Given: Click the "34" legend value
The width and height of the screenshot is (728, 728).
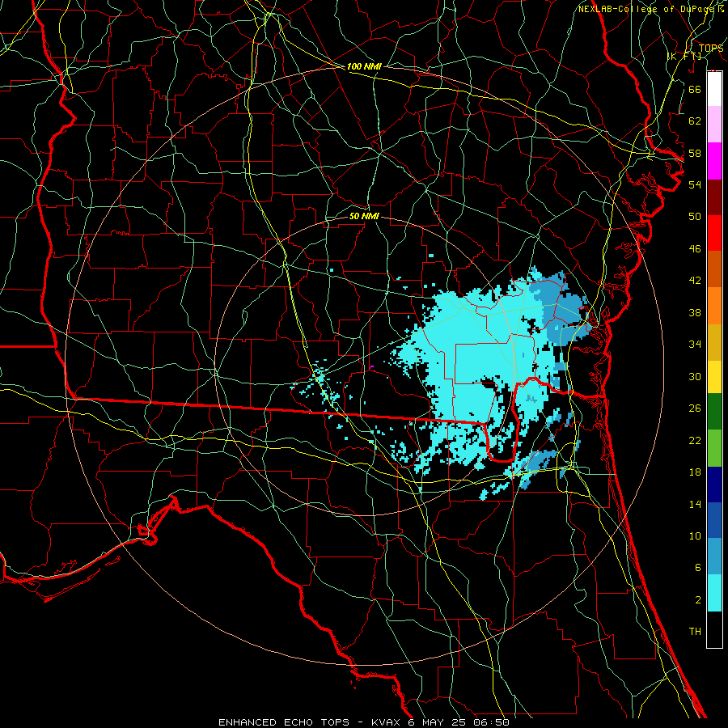Looking at the screenshot, I should tap(695, 345).
